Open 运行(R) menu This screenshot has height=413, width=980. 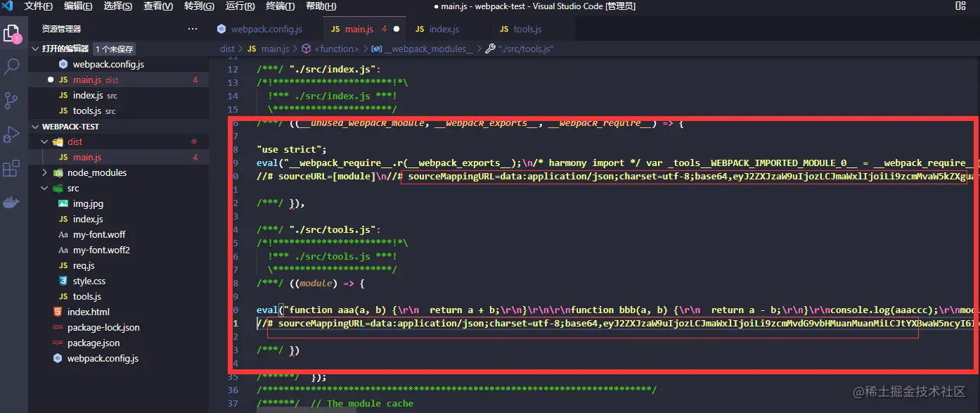[240, 6]
